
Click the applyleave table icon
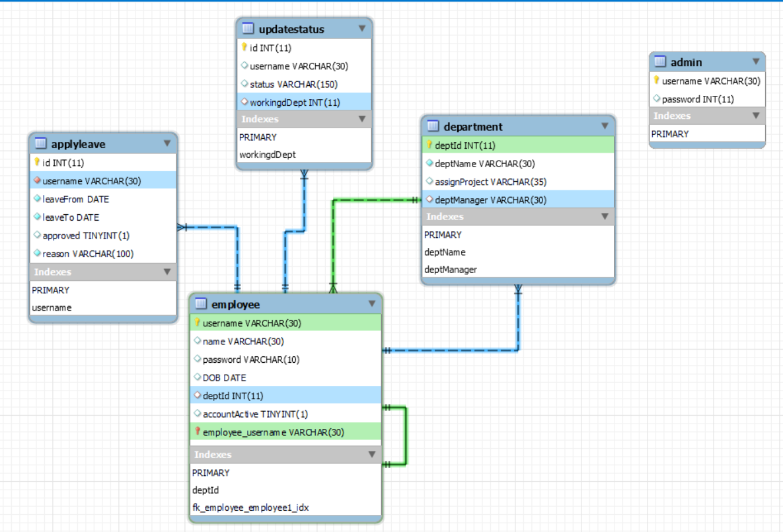40,143
